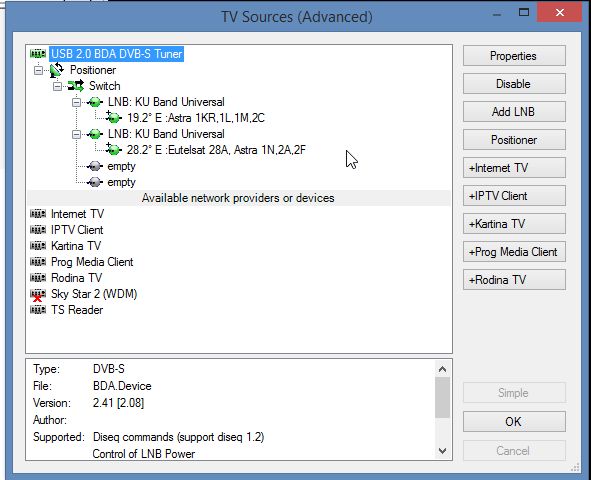This screenshot has height=480, width=591.
Task: Select Kartina TV in available providers list
Action: coord(76,246)
